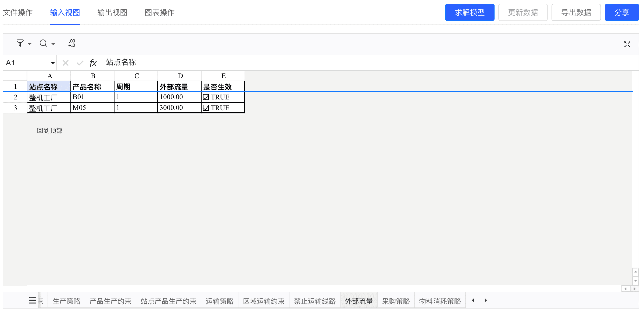
Task: Open the 文件操作 menu tab
Action: (18, 12)
